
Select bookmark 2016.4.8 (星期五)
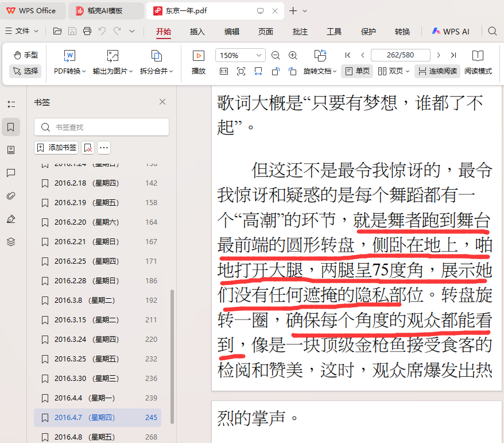98,437
